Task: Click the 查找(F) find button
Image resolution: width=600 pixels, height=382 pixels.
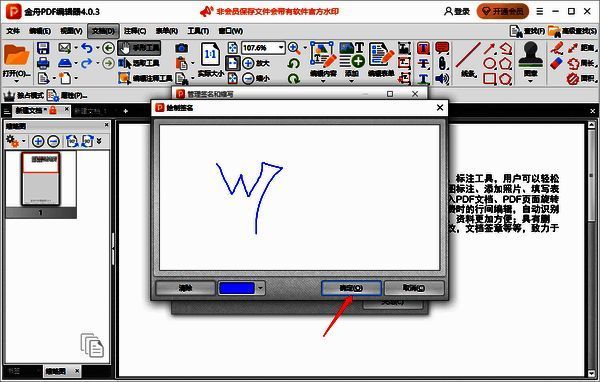Action: pyautogui.click(x=527, y=31)
